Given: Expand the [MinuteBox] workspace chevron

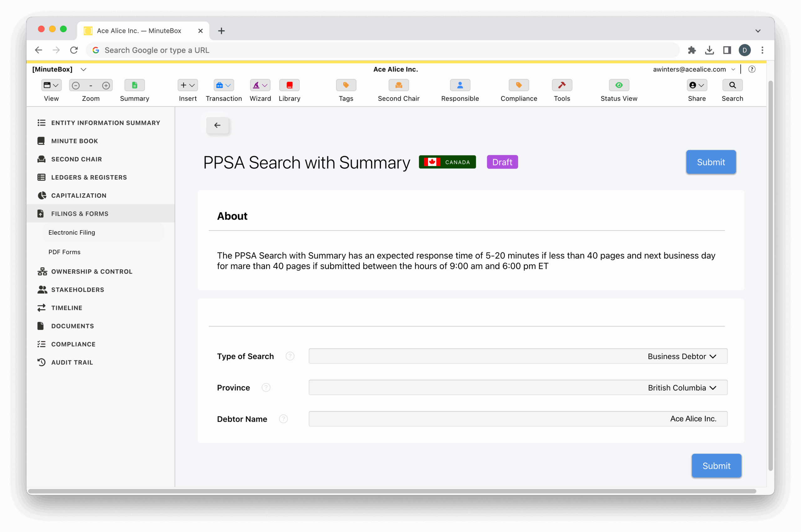Looking at the screenshot, I should (84, 69).
